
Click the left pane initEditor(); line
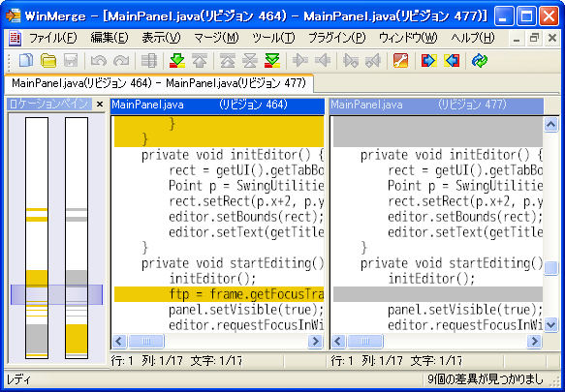(212, 279)
